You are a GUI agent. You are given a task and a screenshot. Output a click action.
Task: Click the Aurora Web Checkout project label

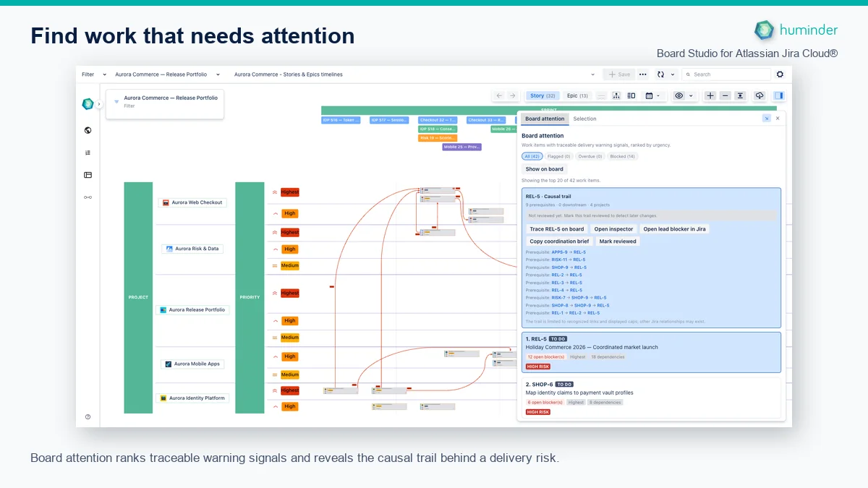coord(192,202)
